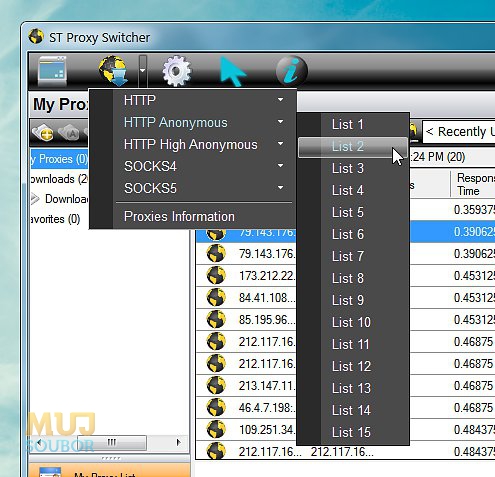Choose HTTP High Anonymous menu entry
495x477 pixels.
coord(190,145)
